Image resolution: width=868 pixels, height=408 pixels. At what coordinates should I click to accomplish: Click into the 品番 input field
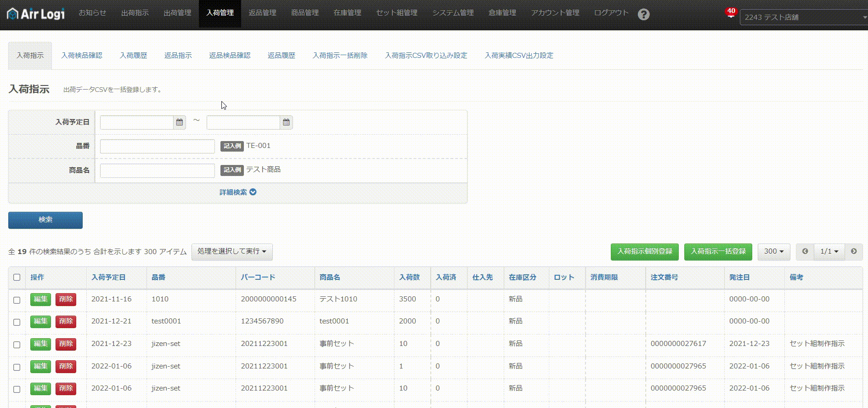(x=157, y=146)
